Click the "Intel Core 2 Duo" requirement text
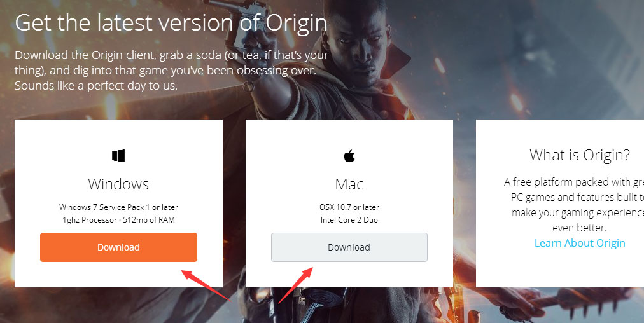The width and height of the screenshot is (644, 323). click(349, 220)
